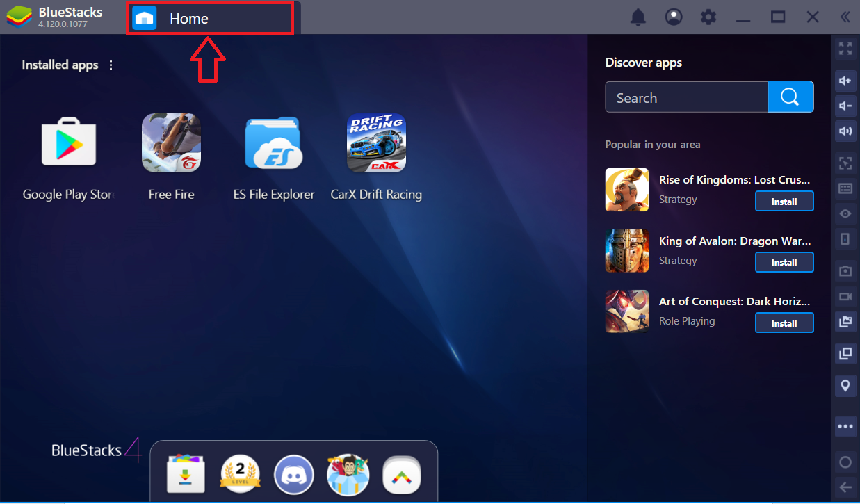Viewport: 860px width, 504px height.
Task: Click the Discover apps search field
Action: click(685, 98)
